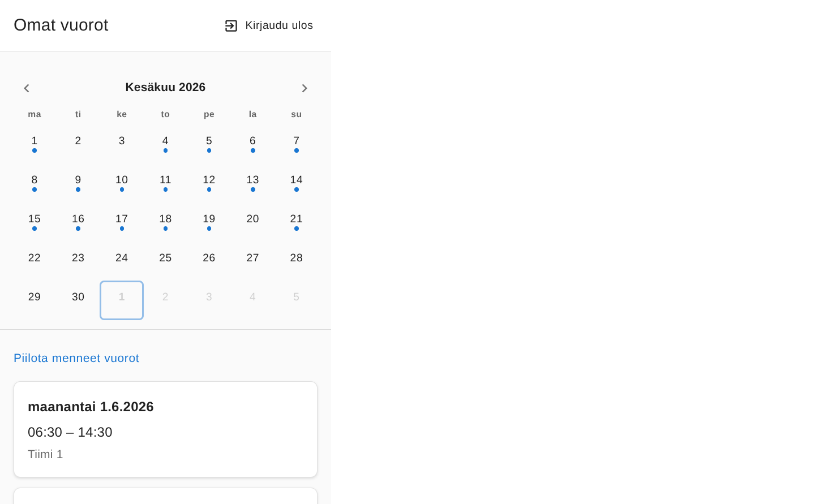Select June 2 in the calendar

78,144
